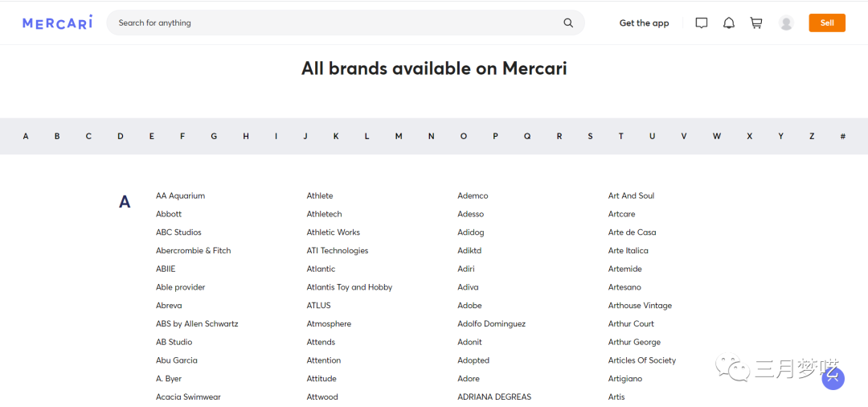Jump to letter M brands
The width and height of the screenshot is (868, 407).
click(x=399, y=137)
